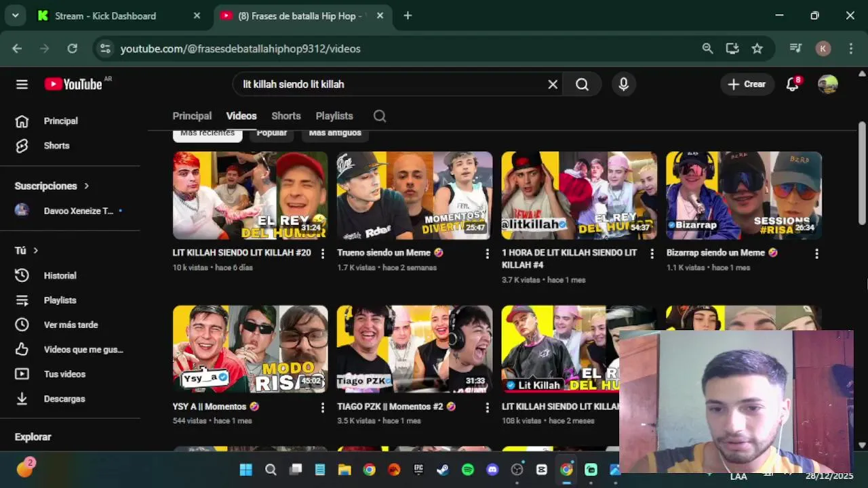Open options for YSY A || Momentos
Image resolution: width=868 pixels, height=488 pixels.
322,407
